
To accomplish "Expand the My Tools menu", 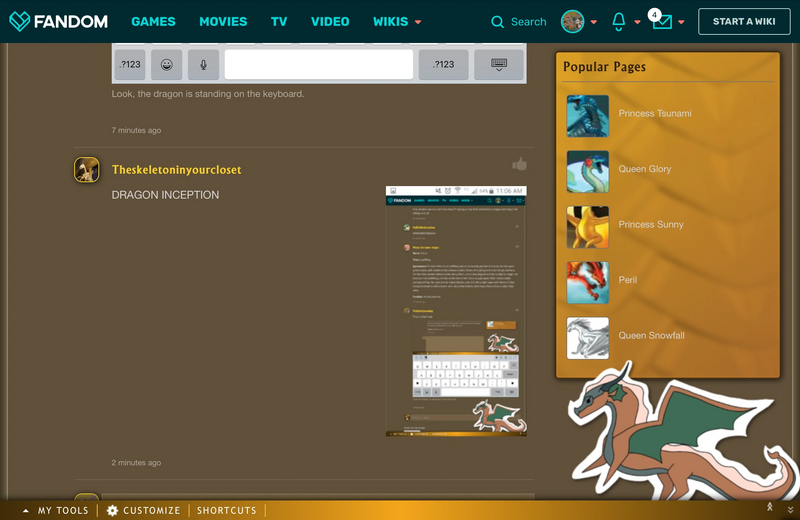I will pyautogui.click(x=56, y=510).
